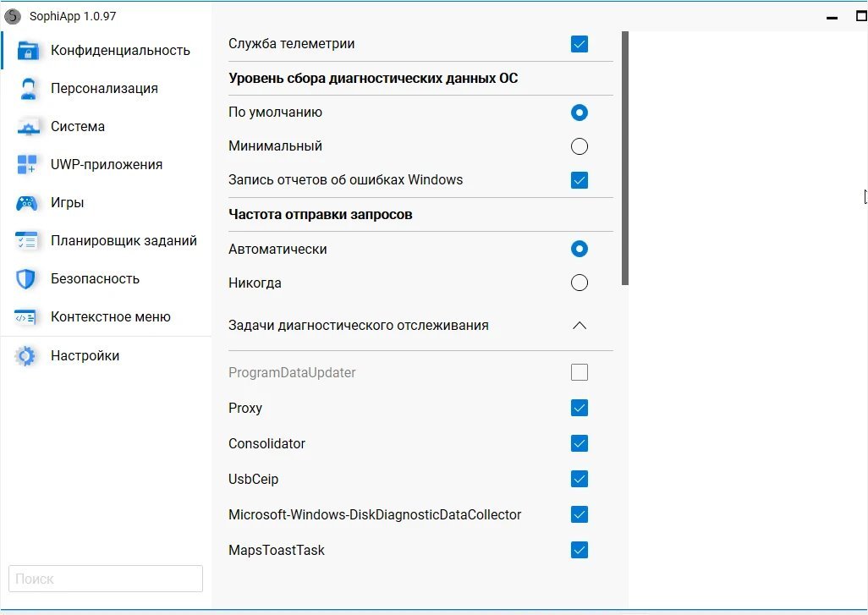
Task: Click the vertical scrollbar thumb
Action: pyautogui.click(x=625, y=158)
